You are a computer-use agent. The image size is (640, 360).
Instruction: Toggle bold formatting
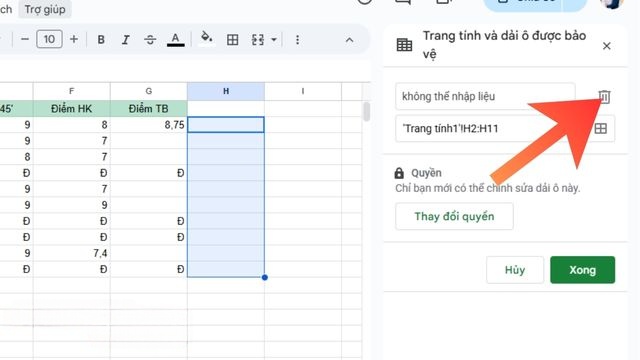tap(101, 40)
